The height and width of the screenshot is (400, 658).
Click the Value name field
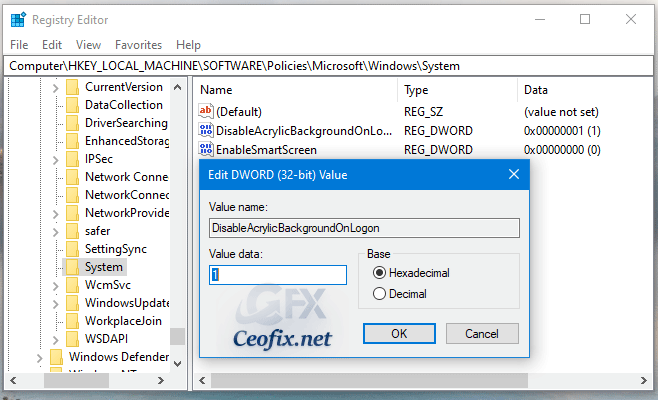tap(364, 228)
